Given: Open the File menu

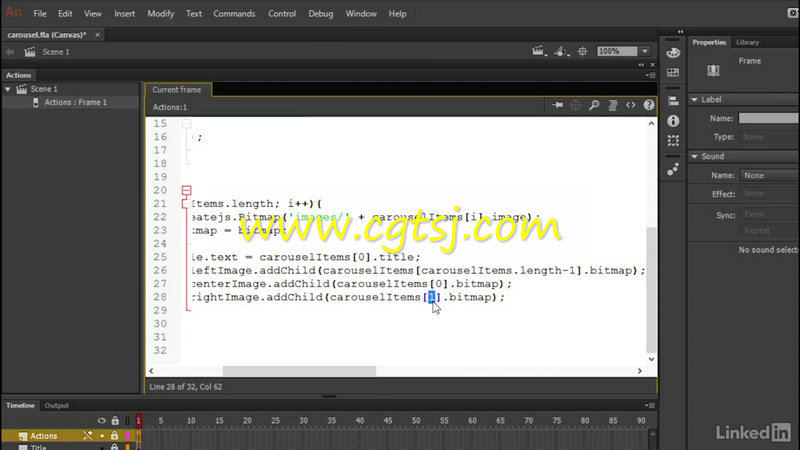Looking at the screenshot, I should (40, 14).
